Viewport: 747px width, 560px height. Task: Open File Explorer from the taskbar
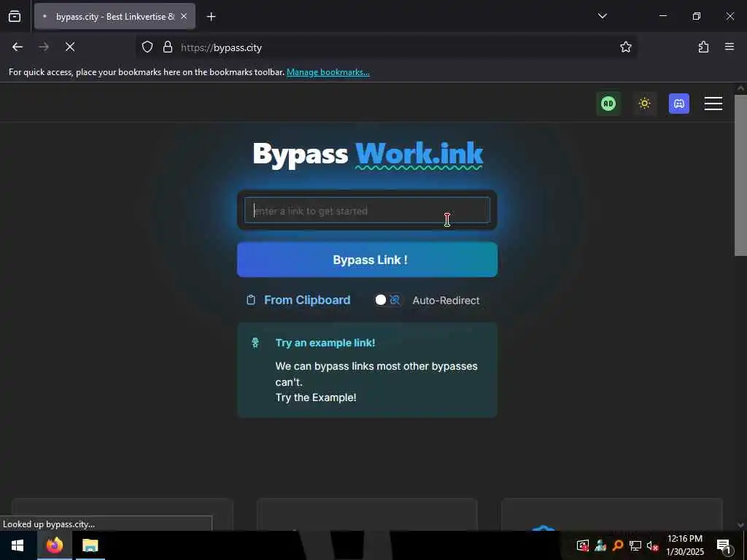pos(90,545)
